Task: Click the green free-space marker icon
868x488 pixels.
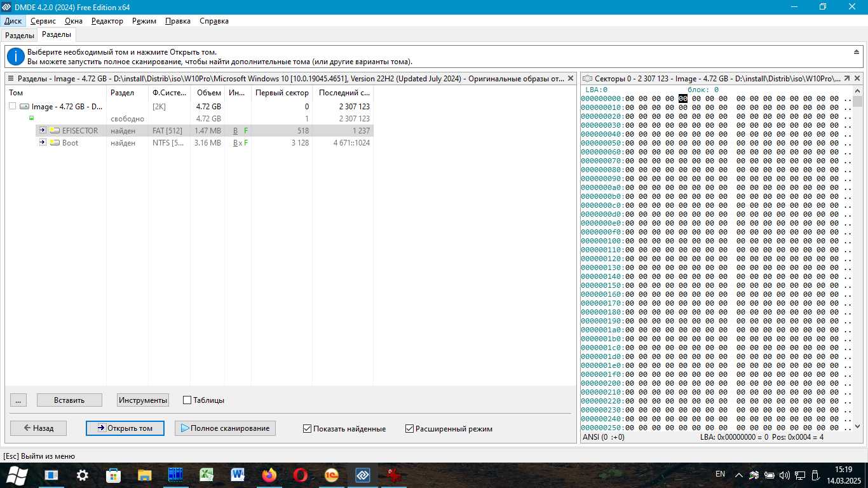Action: 31,118
